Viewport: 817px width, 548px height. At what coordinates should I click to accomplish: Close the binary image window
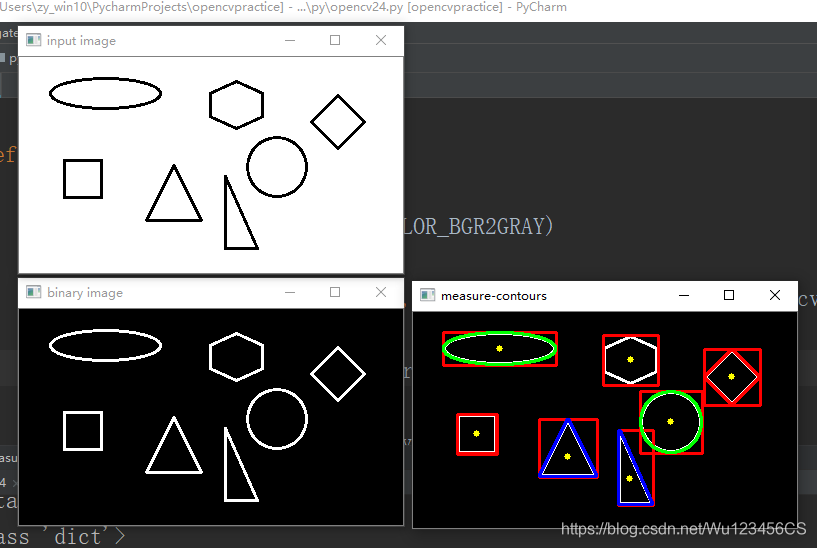pos(381,292)
